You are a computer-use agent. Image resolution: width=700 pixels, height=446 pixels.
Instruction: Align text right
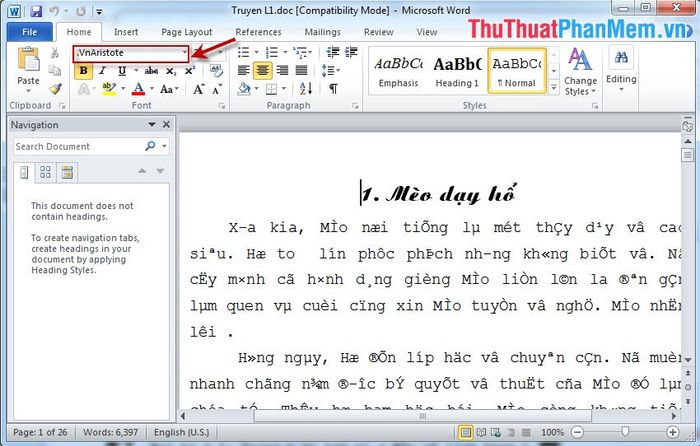(x=282, y=70)
